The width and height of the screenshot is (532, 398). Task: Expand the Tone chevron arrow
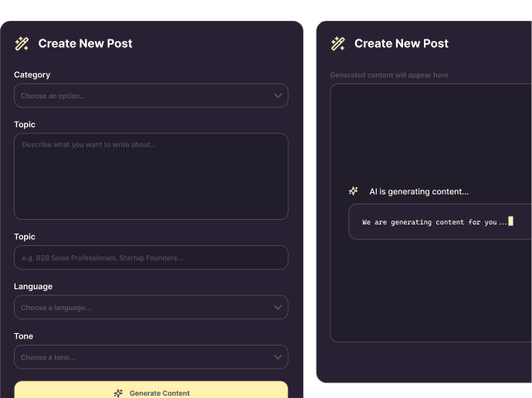(278, 357)
